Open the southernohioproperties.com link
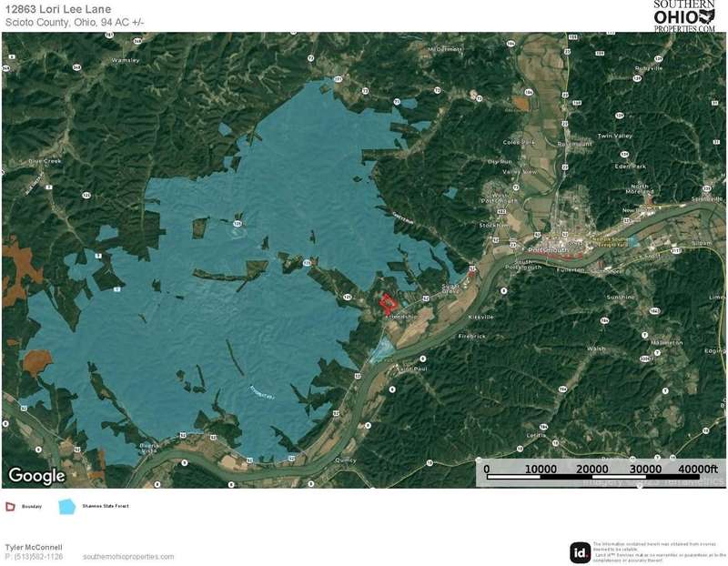Screen dimensions: 728x566 [x=128, y=556]
